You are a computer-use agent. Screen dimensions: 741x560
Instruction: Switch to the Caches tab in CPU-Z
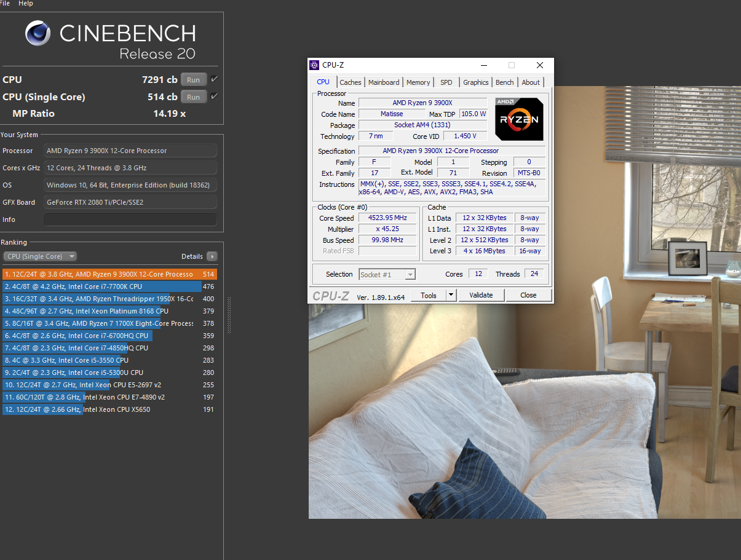coord(351,82)
